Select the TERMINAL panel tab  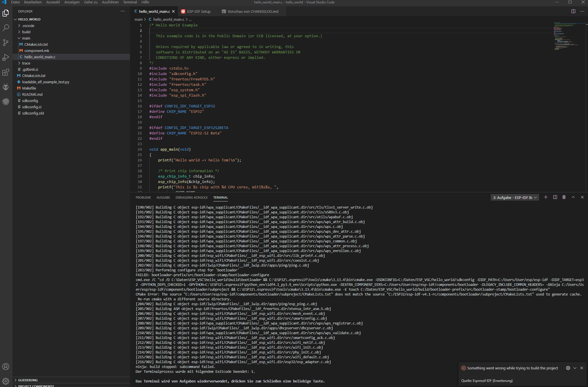(221, 197)
